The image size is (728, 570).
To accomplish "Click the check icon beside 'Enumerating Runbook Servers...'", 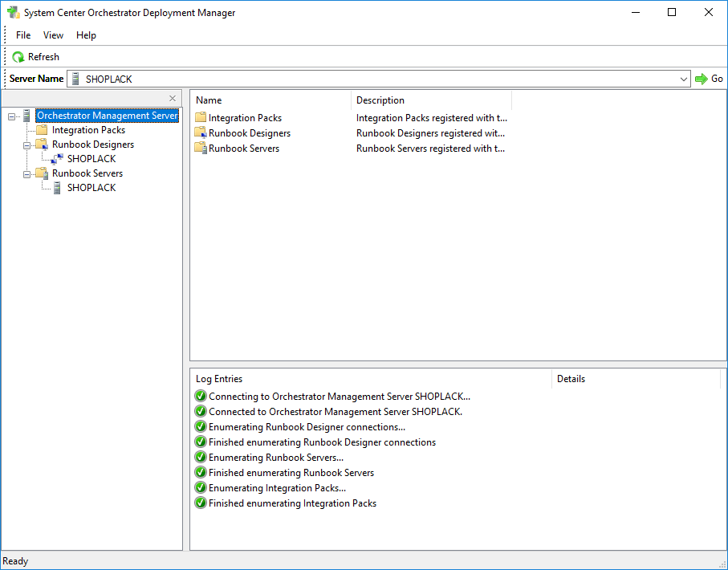I will pos(201,458).
